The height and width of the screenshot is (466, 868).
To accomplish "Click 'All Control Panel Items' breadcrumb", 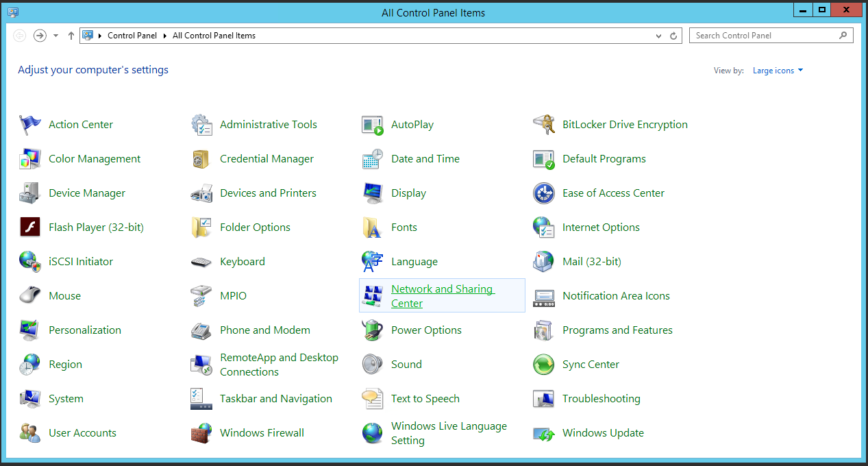I will [214, 36].
